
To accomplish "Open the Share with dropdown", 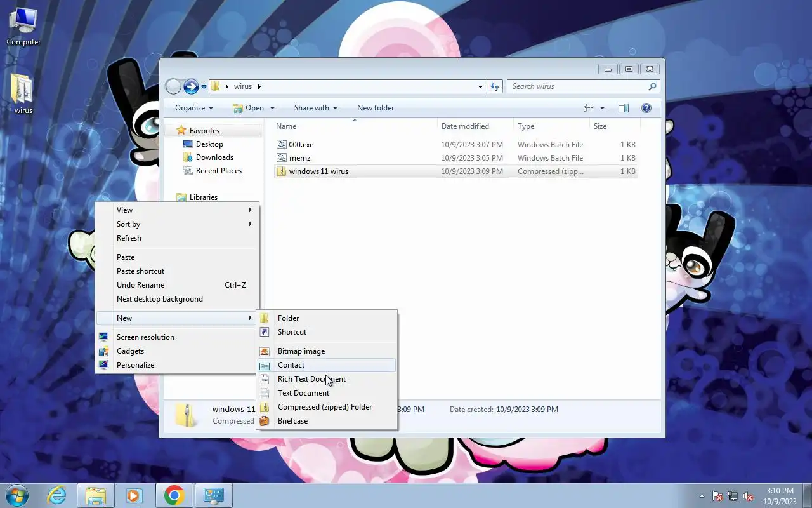I will point(315,108).
